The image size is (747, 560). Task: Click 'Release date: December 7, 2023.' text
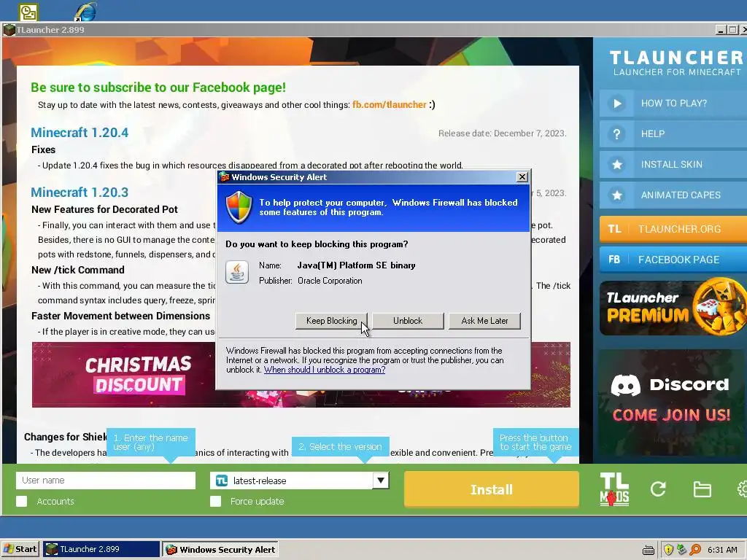pyautogui.click(x=502, y=133)
